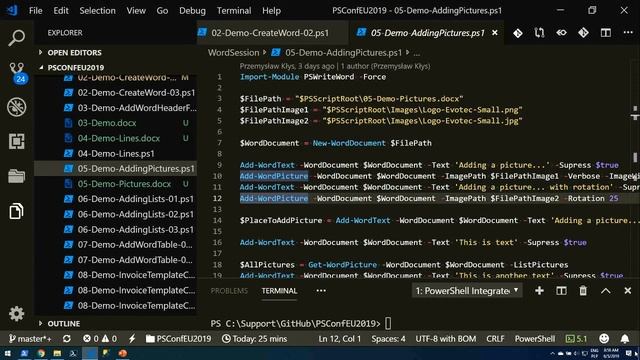Open 04-Demo-Lines.docx in explorer

(119, 138)
